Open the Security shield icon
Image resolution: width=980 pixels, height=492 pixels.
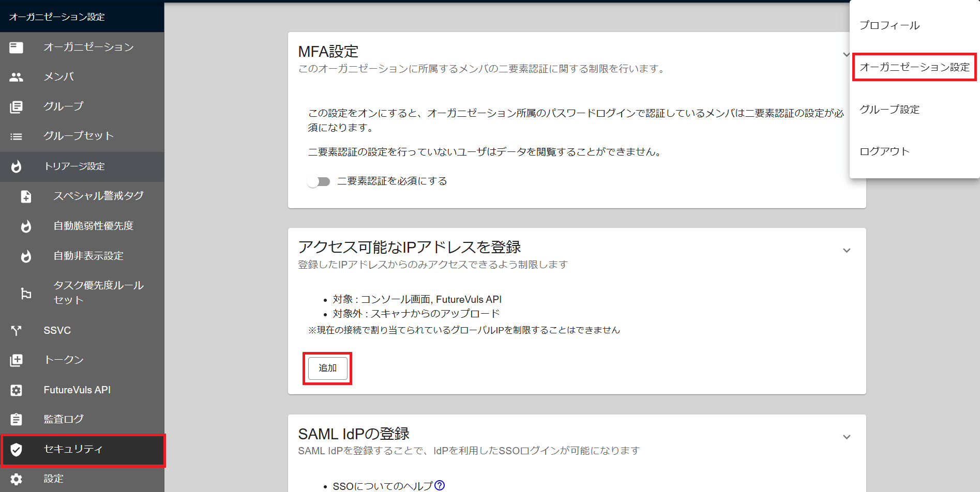point(16,450)
